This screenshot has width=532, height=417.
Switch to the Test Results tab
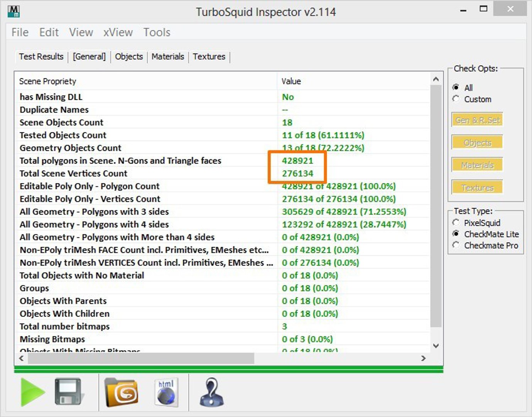coord(41,56)
